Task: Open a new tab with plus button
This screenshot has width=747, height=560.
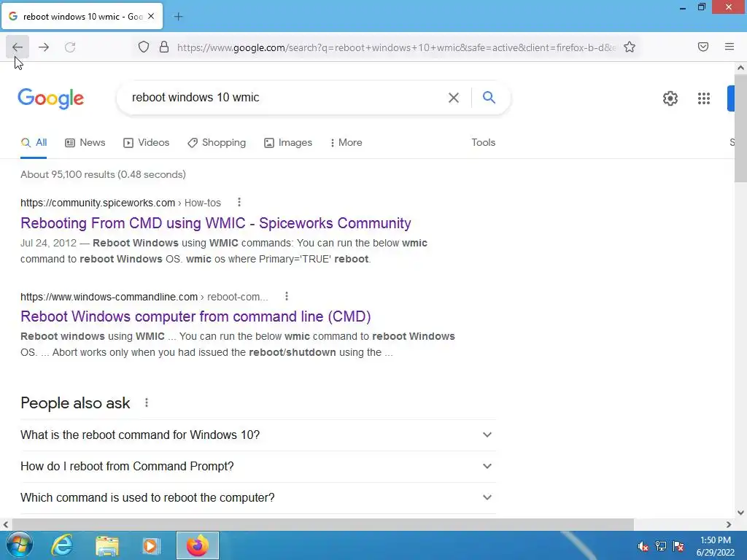Action: [x=178, y=17]
